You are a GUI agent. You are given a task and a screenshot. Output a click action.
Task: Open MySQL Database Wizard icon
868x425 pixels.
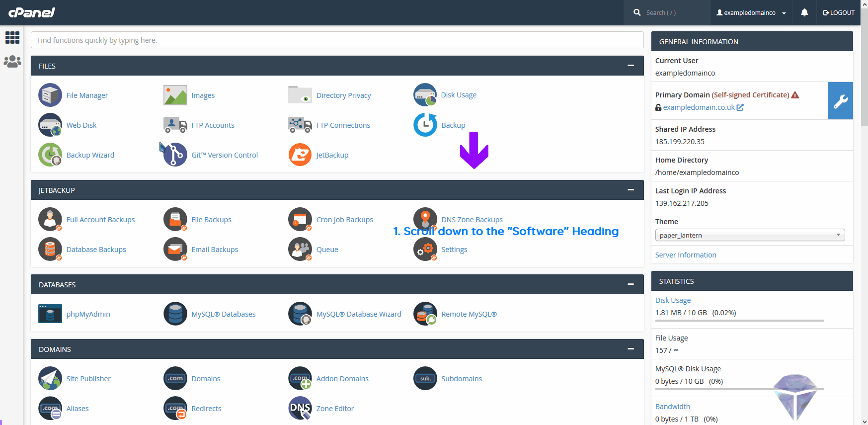click(x=300, y=314)
